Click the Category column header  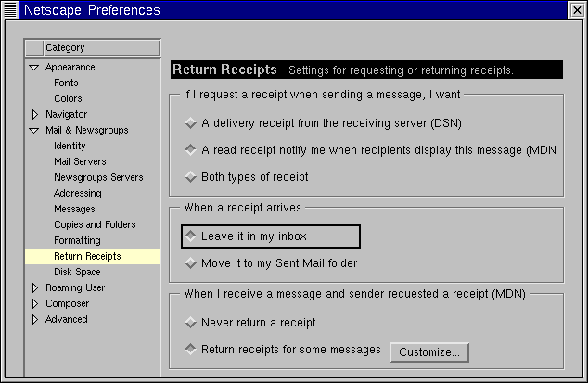(92, 47)
